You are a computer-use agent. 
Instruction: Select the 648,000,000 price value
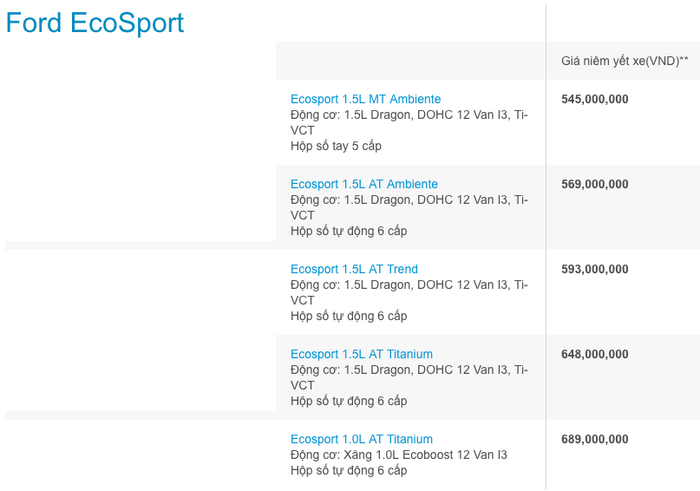595,354
